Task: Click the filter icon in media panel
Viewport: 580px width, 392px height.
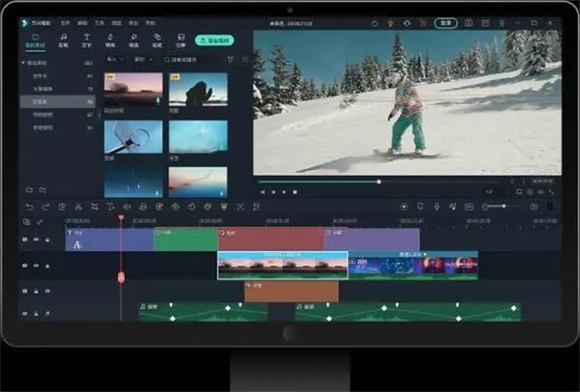Action: coord(230,60)
